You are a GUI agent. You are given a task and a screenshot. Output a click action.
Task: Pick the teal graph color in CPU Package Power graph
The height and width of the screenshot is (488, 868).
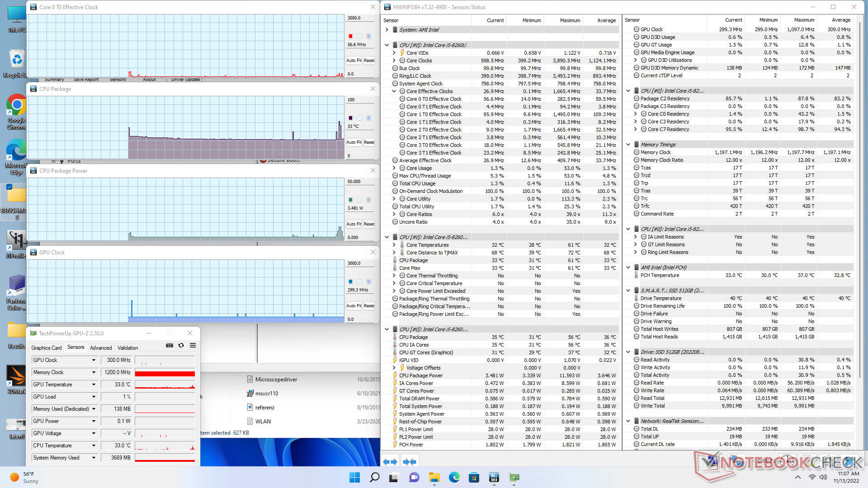click(x=350, y=200)
